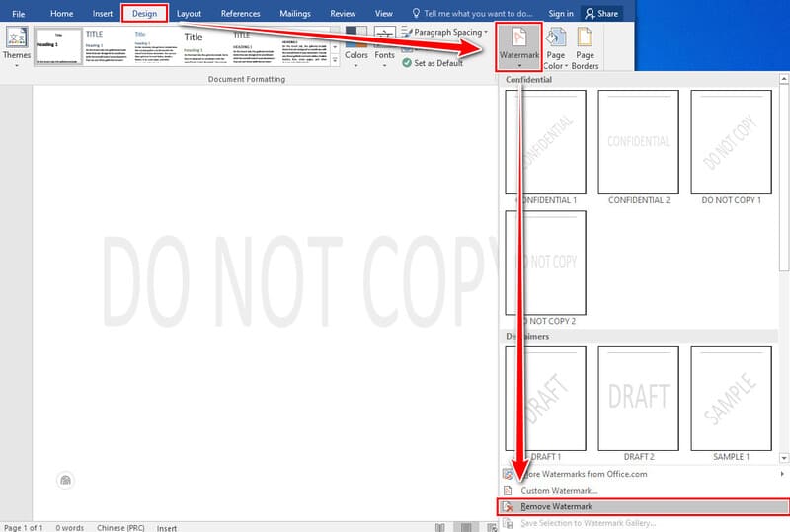Viewport: 790px width, 532px height.
Task: Click the Watermark button
Action: tap(519, 46)
